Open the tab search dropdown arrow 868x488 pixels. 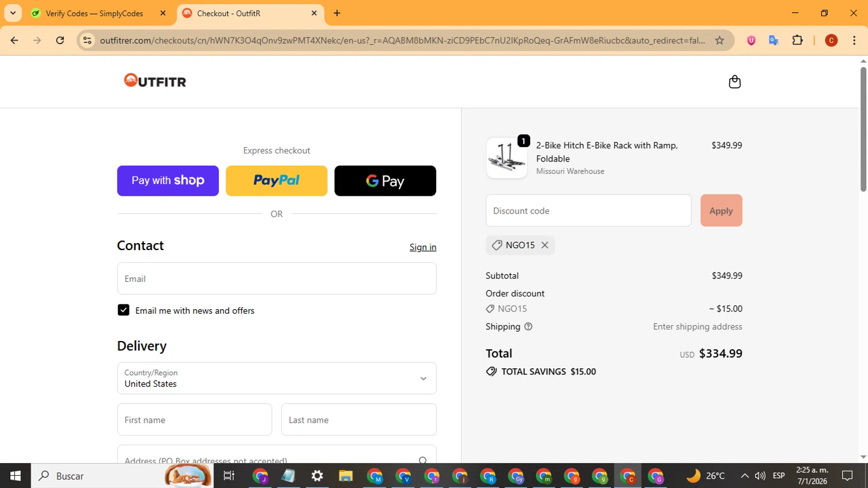coord(13,13)
